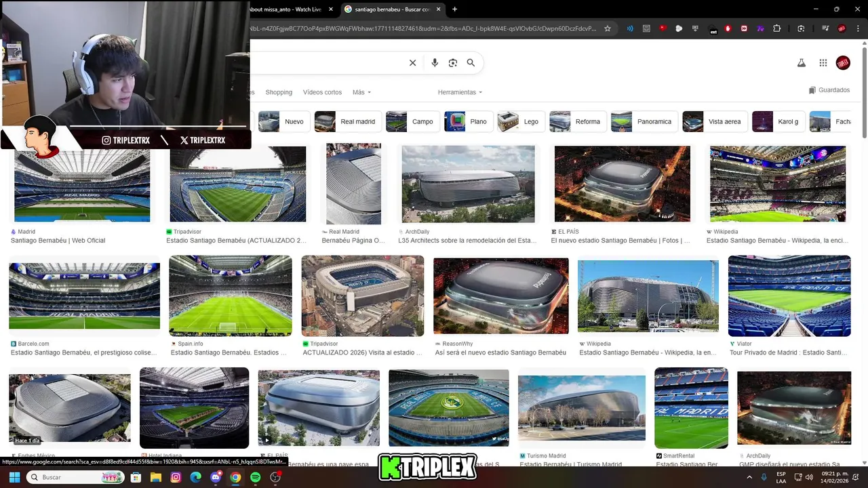Bookmark this page with the star icon
Viewport: 868px width, 488px height.
(x=608, y=28)
